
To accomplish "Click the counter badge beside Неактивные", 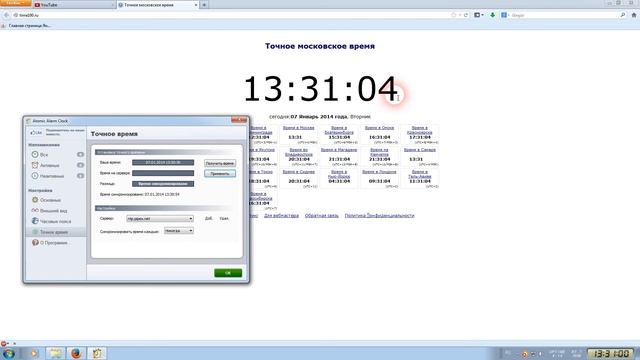I will pos(80,176).
